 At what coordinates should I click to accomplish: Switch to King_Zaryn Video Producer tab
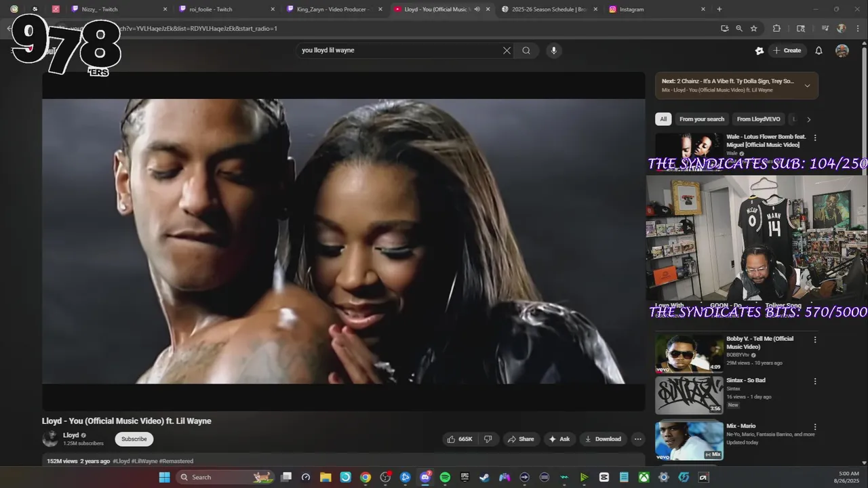(335, 9)
